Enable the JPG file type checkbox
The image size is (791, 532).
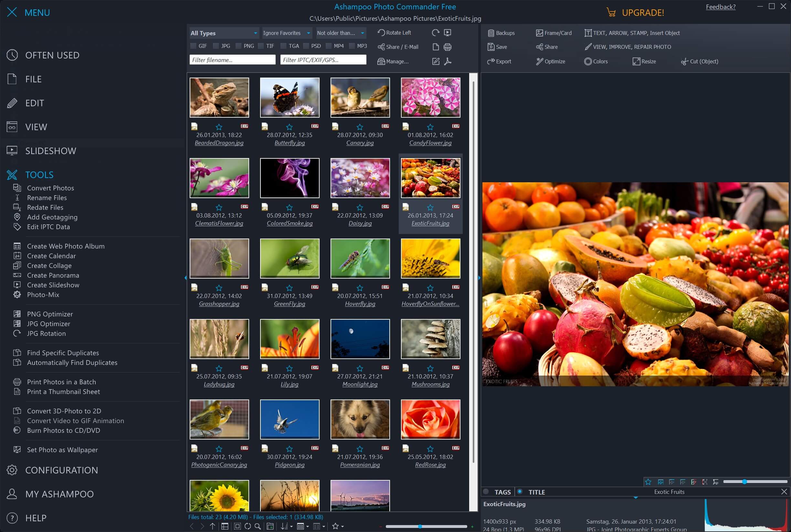[x=216, y=46]
